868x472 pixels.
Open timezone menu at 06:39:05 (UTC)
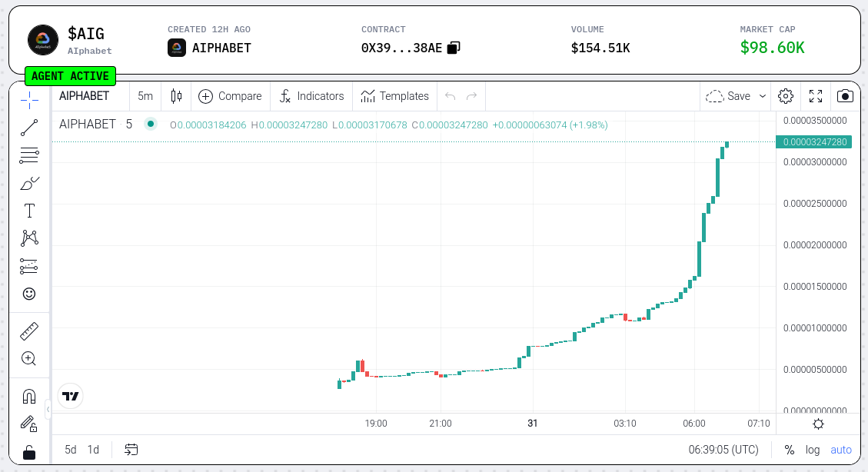[x=723, y=450]
